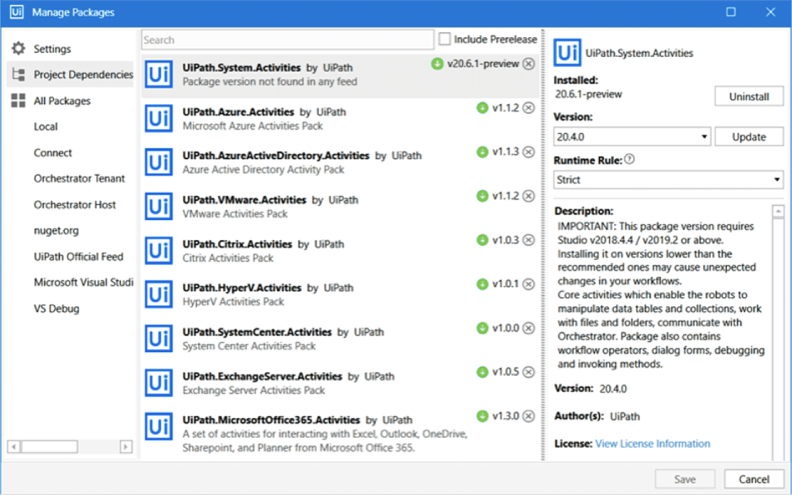The image size is (792, 495).
Task: Click the Update button
Action: pyautogui.click(x=749, y=137)
